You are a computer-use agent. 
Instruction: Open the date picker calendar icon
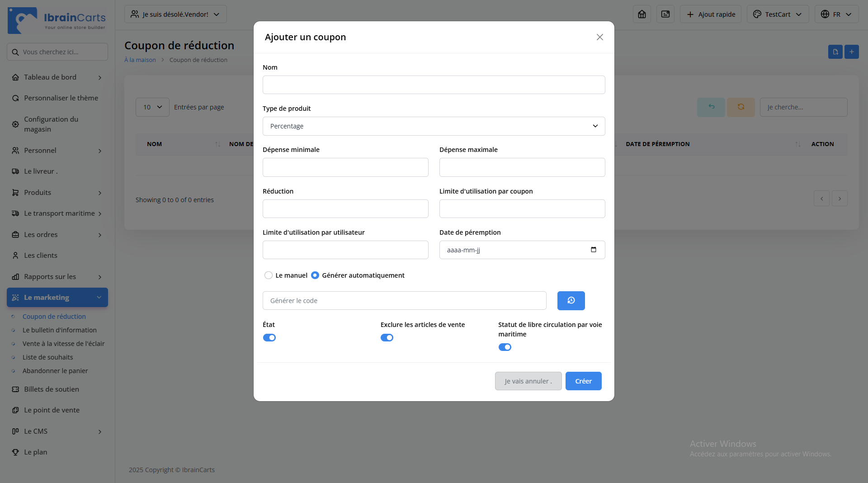(593, 250)
